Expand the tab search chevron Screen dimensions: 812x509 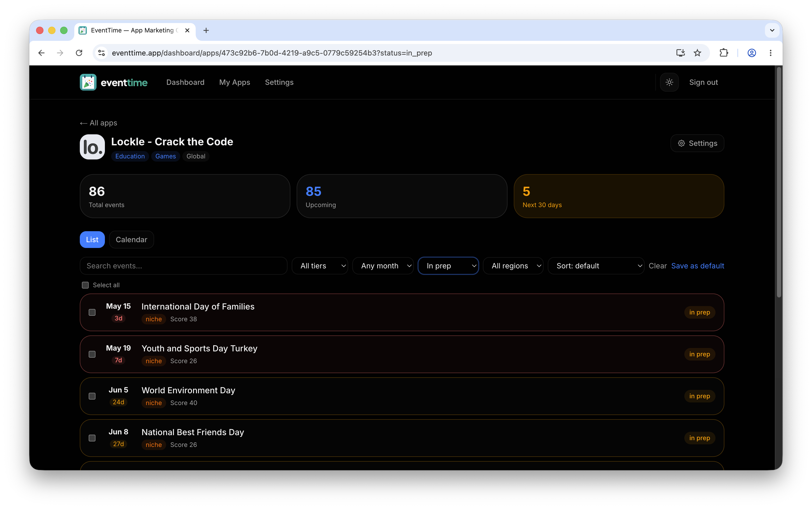(772, 30)
